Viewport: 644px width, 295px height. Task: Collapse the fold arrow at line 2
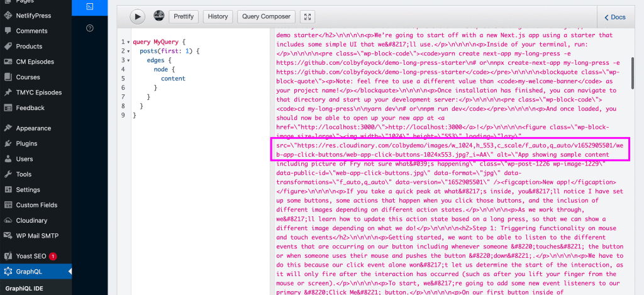(x=128, y=52)
